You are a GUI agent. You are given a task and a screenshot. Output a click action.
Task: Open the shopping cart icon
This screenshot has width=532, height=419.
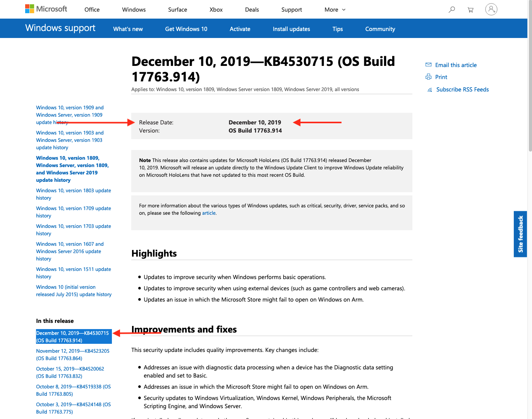[x=470, y=10]
